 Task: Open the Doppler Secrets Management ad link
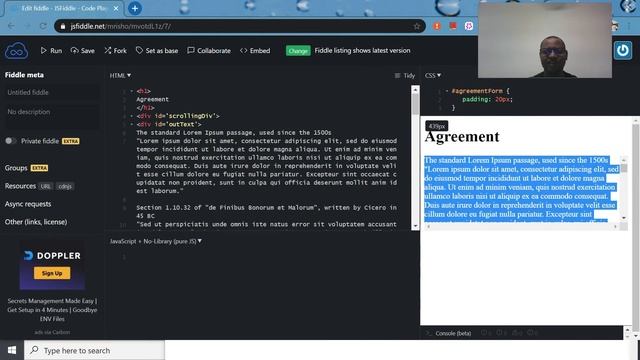[52, 310]
